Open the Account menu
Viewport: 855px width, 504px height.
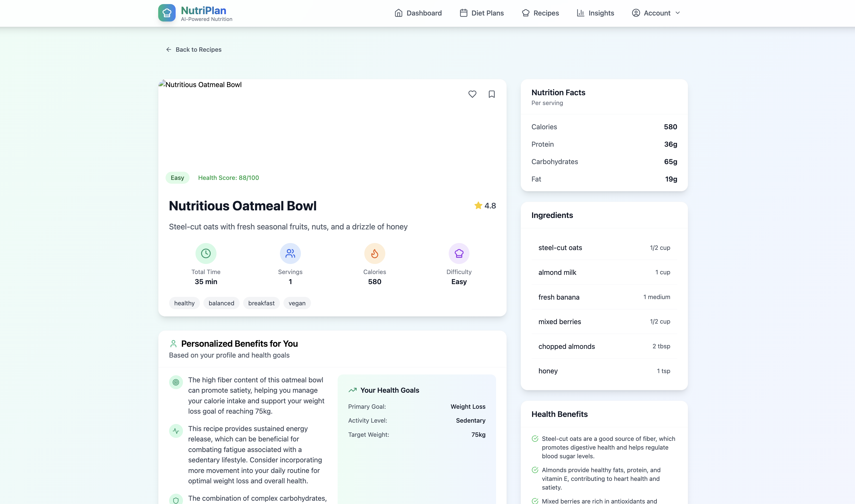tap(656, 13)
